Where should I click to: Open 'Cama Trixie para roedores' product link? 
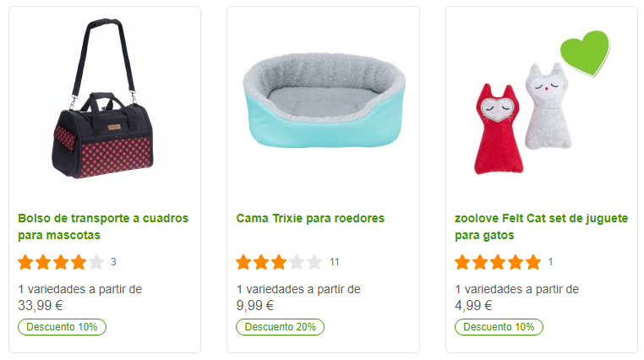click(310, 218)
